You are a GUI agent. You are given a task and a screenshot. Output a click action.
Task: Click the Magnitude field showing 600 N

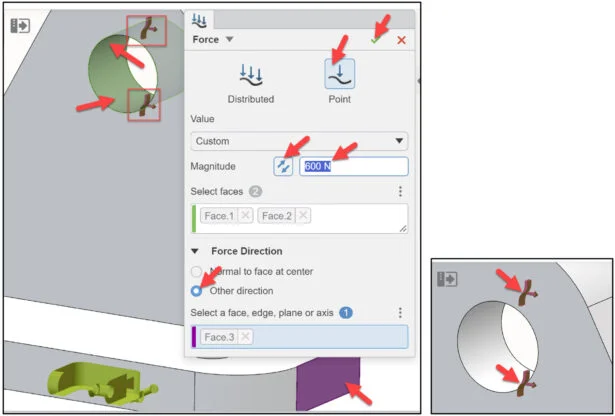(x=354, y=166)
